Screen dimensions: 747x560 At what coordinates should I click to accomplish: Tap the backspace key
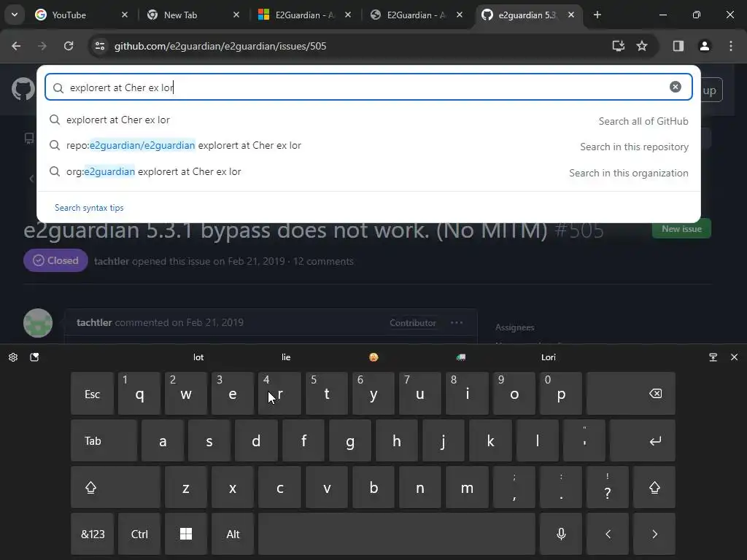[x=631, y=394]
